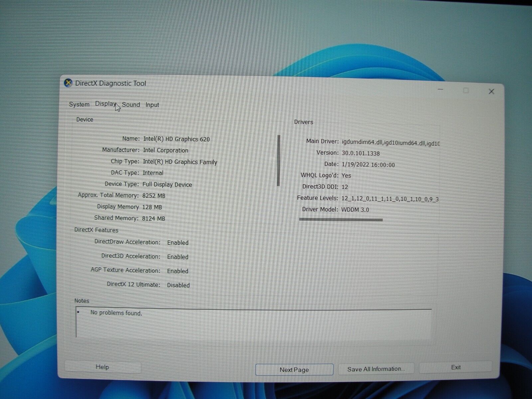Click the "No problems found." note
Screen dimensions: 532x399
[116, 313]
